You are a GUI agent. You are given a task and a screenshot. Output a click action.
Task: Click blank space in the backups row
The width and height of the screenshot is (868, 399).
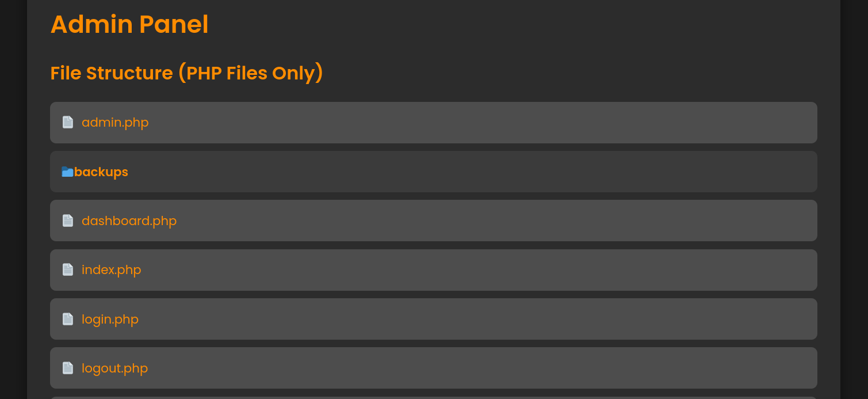point(472,172)
